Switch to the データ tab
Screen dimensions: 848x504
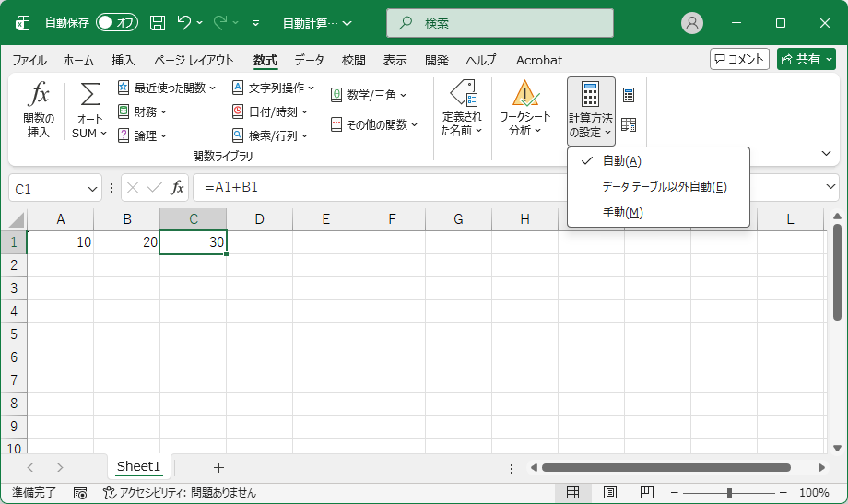coord(310,60)
